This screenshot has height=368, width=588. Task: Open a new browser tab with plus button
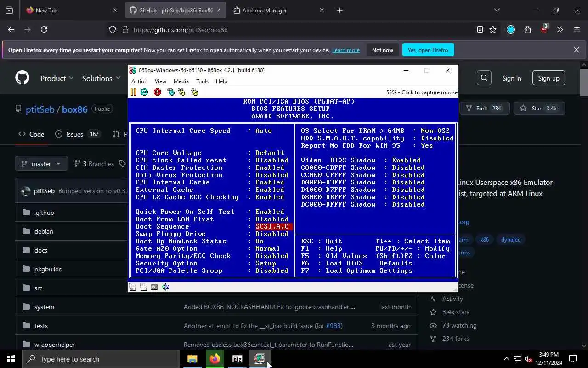click(x=339, y=10)
